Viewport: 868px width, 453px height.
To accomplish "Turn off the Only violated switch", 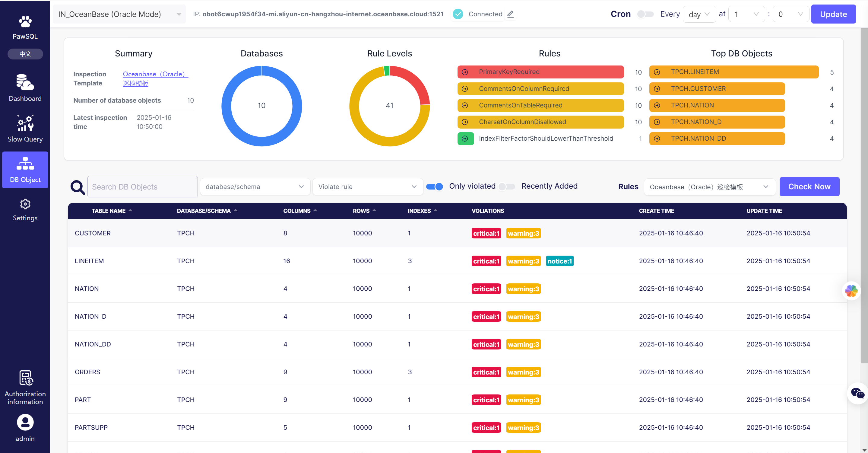I will point(434,187).
